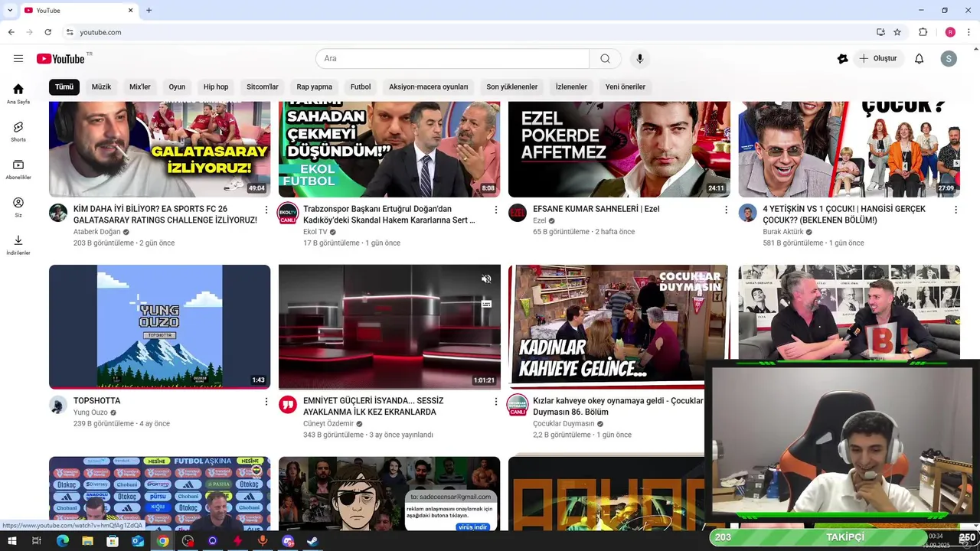Screen dimensions: 980x551
Task: Select the Rap yapma filter chip
Action: pyautogui.click(x=315, y=87)
